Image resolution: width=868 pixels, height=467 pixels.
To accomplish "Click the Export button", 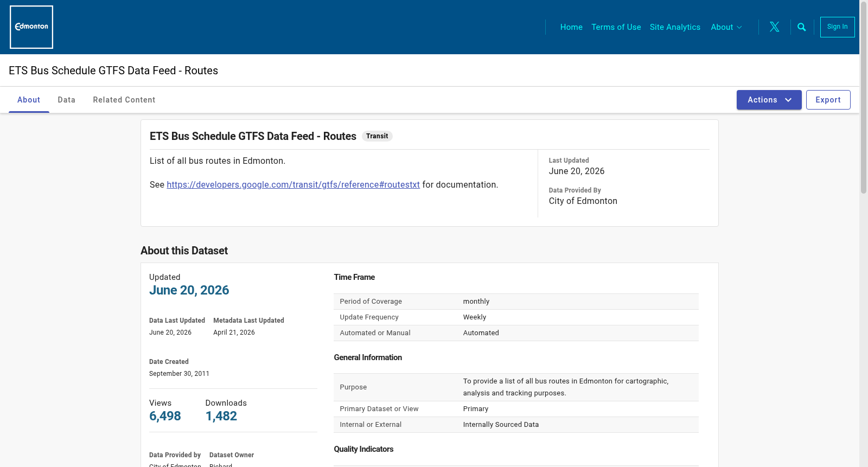I will click(828, 100).
